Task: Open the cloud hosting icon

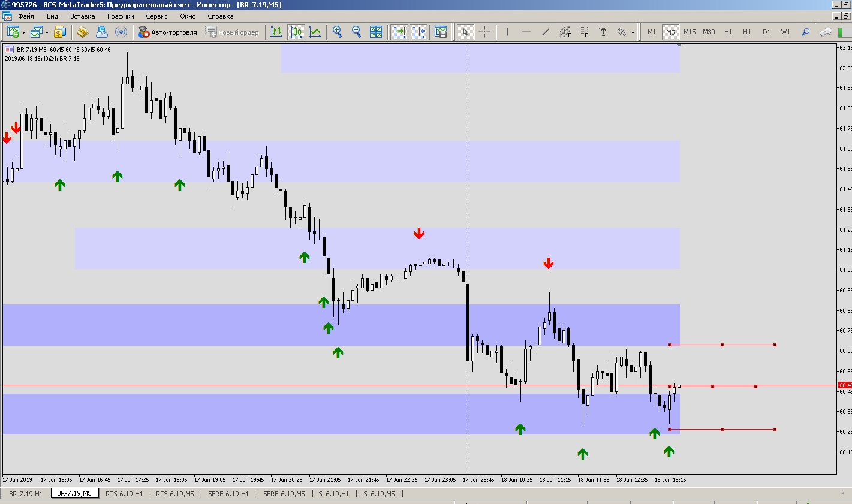Action: pyautogui.click(x=102, y=32)
